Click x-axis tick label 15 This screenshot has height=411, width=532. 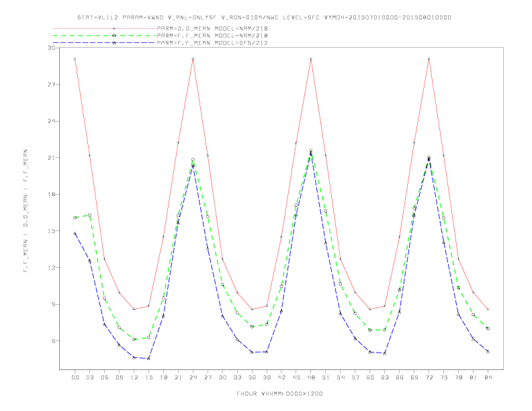148,377
